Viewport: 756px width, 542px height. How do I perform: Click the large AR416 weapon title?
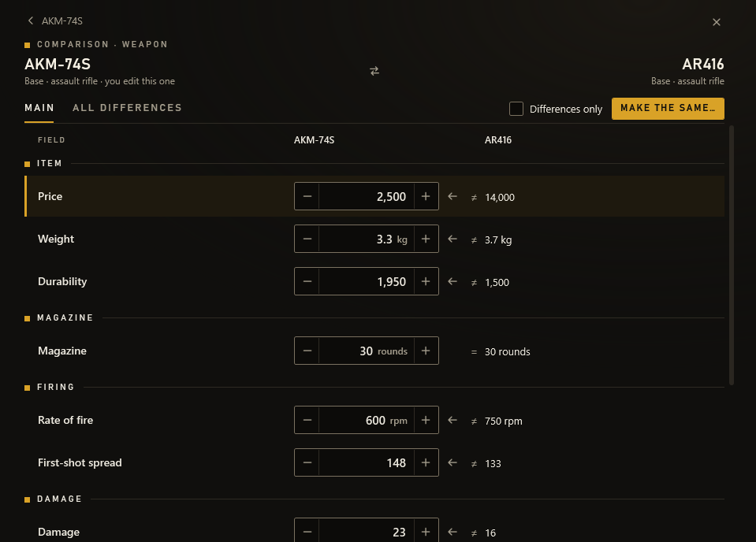(x=702, y=64)
